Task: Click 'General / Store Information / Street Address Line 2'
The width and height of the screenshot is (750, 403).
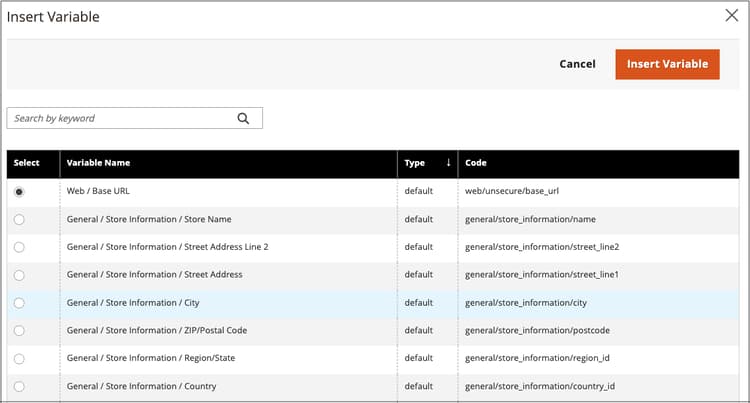Action: [x=167, y=247]
